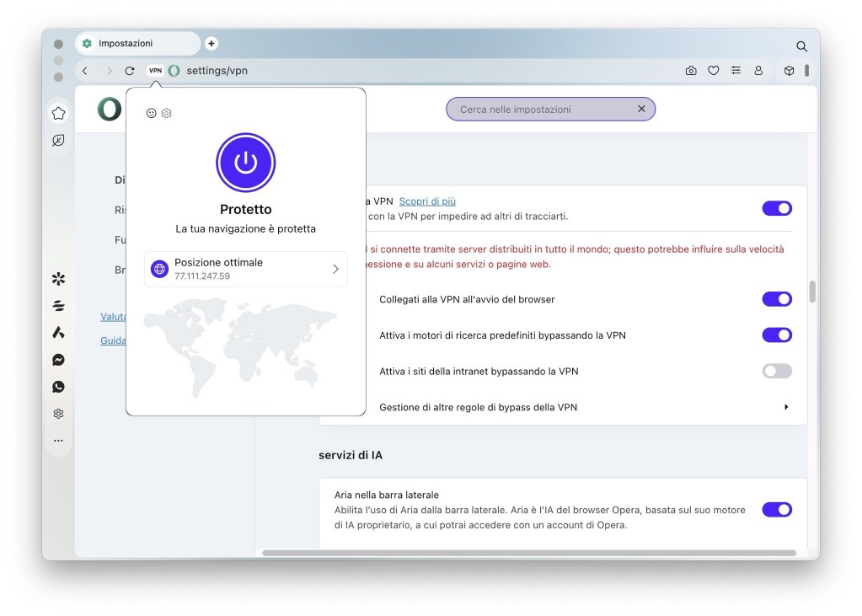Open the snapshot camera tool
Screen dimensions: 862x616
tap(691, 71)
